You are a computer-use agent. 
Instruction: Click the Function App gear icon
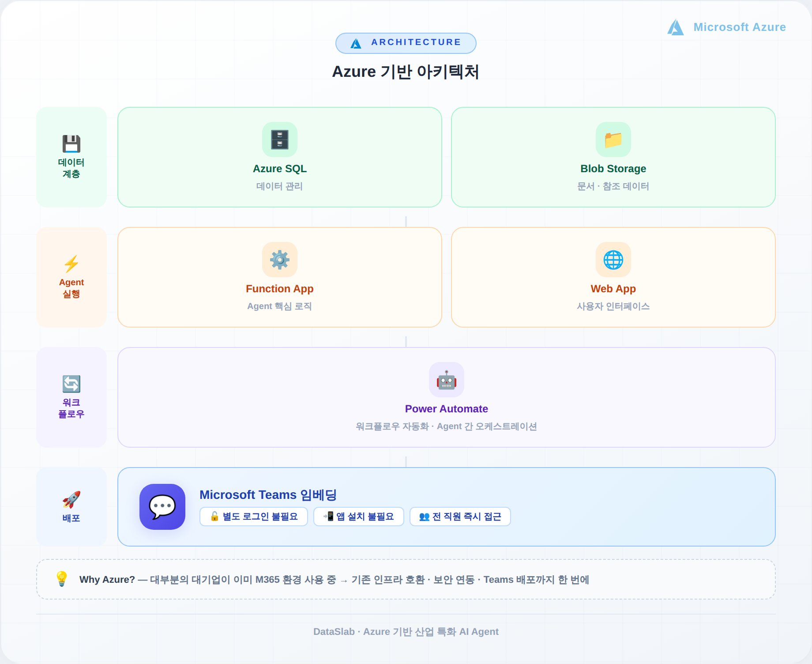pyautogui.click(x=280, y=260)
